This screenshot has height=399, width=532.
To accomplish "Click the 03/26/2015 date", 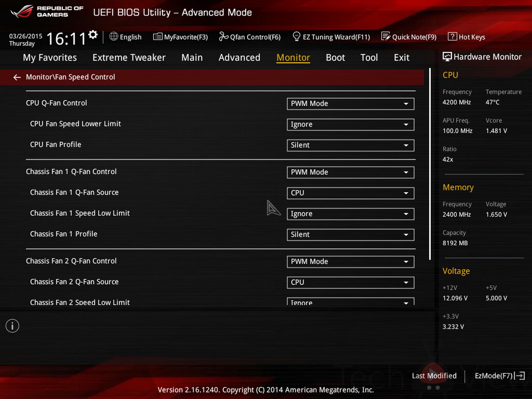I will coord(26,36).
